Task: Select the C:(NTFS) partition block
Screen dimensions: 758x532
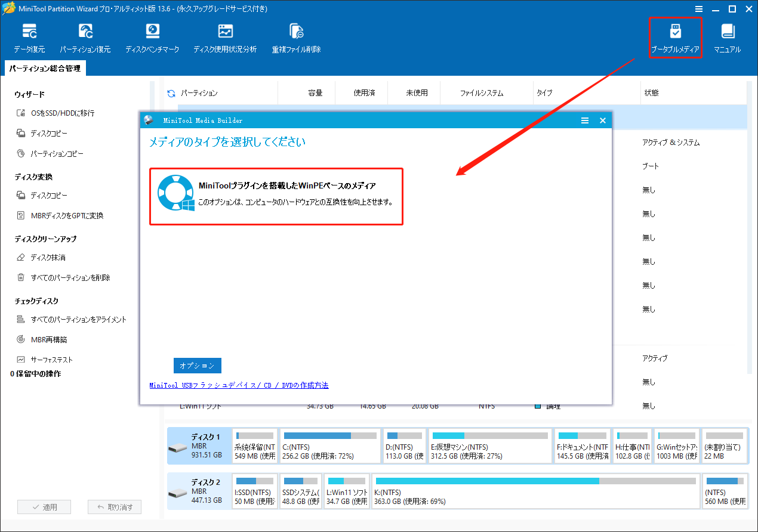Action: (x=330, y=446)
